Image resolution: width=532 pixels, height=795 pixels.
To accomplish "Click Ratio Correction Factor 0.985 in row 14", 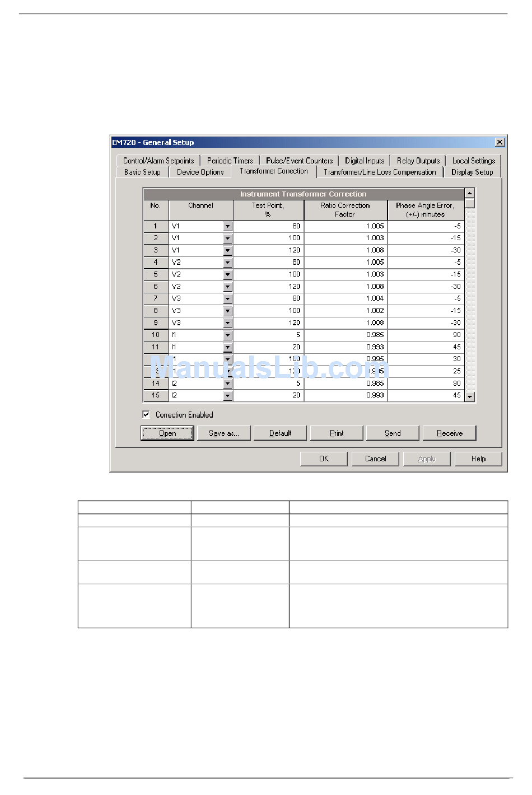I will pos(346,384).
